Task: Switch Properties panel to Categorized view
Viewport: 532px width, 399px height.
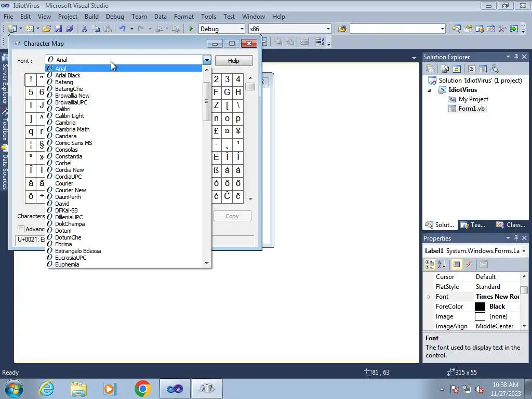Action: (430, 264)
